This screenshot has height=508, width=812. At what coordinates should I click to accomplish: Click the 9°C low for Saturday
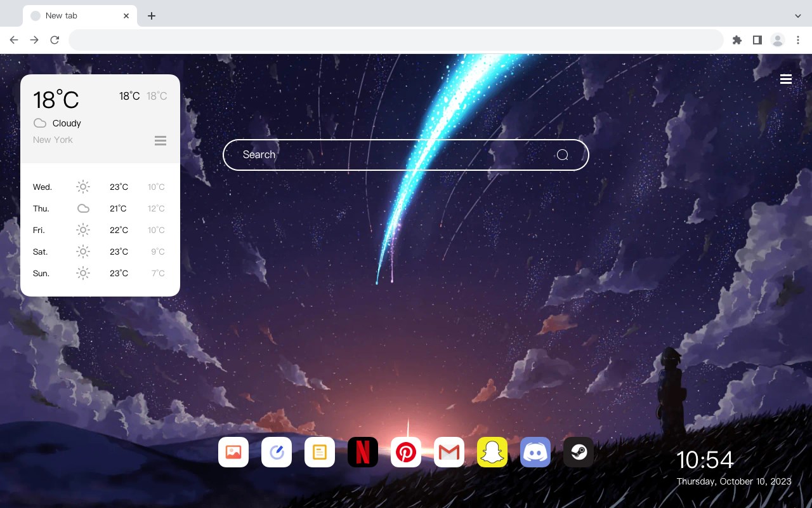tap(158, 251)
